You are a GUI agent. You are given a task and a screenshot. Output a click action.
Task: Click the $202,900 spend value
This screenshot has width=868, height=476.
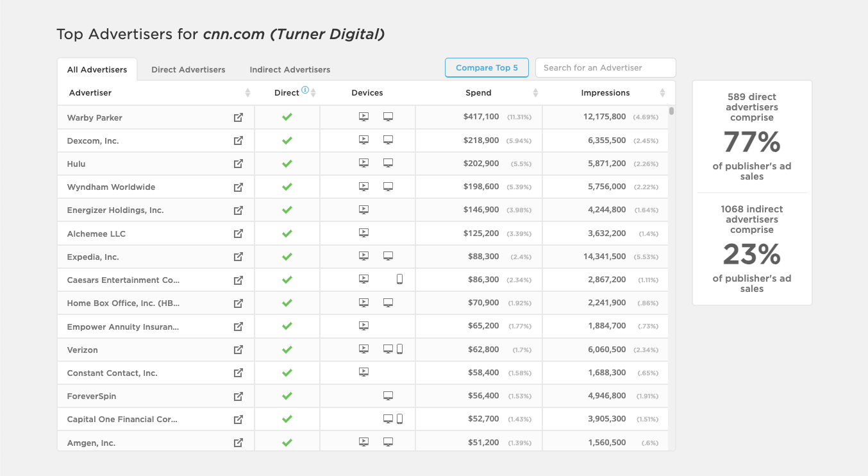coord(481,164)
